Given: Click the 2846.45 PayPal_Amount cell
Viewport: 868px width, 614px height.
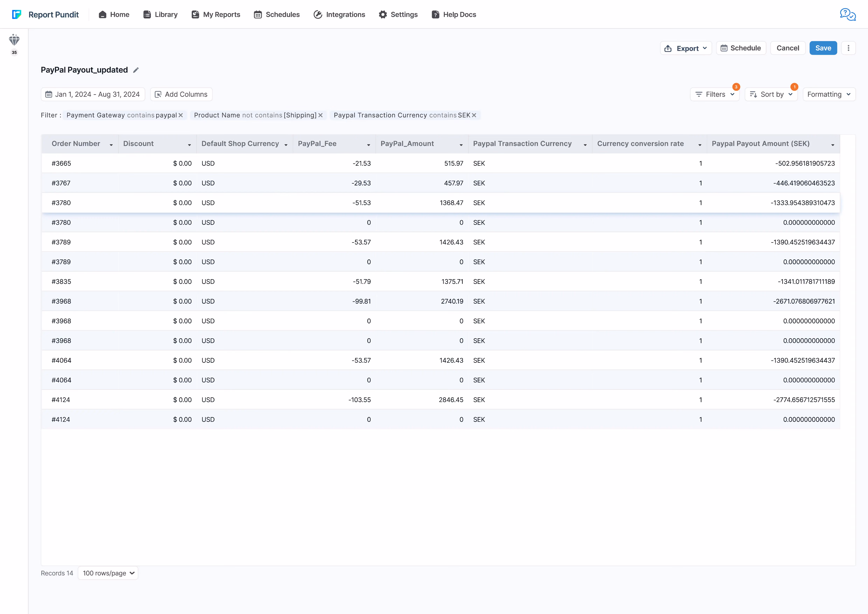Looking at the screenshot, I should pos(451,400).
